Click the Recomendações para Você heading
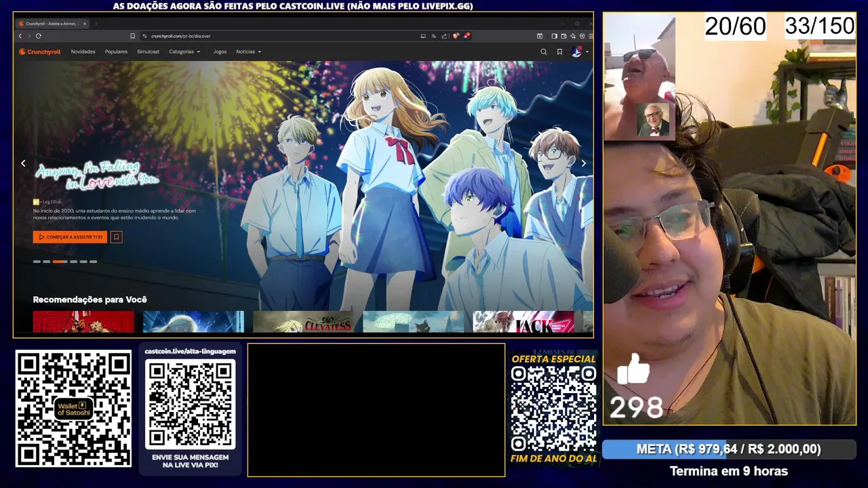 90,300
